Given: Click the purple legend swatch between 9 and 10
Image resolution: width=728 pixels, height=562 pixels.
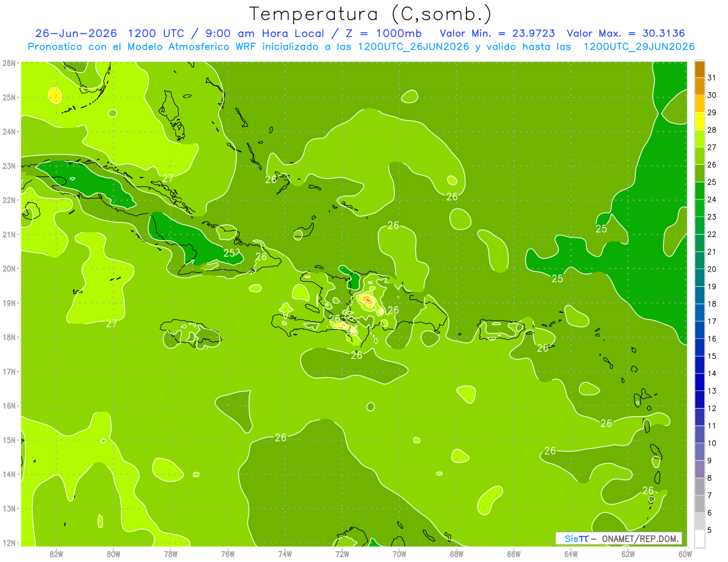Looking at the screenshot, I should coord(699,452).
